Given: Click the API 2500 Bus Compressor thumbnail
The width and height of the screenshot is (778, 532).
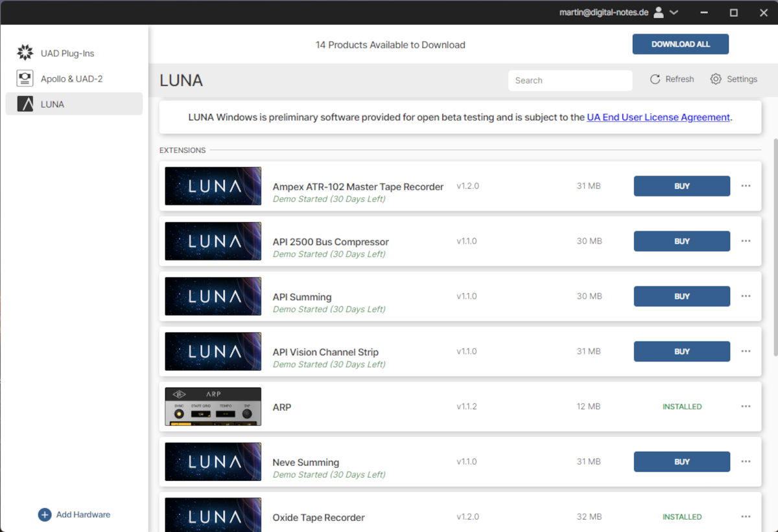Looking at the screenshot, I should [213, 241].
